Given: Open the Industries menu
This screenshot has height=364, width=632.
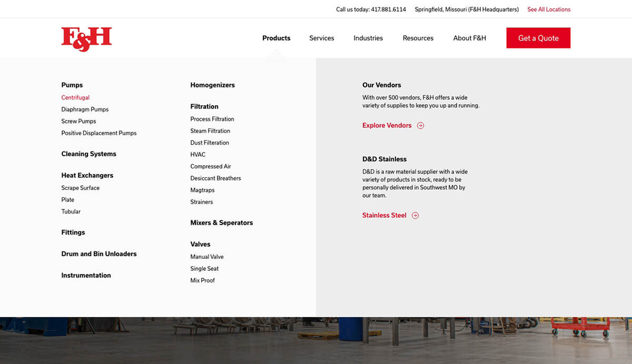Looking at the screenshot, I should [368, 38].
